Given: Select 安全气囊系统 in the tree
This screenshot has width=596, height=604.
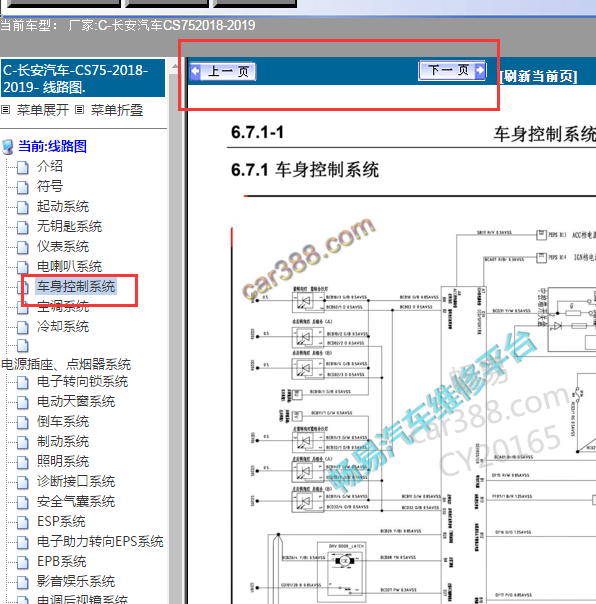Looking at the screenshot, I should (x=76, y=502).
